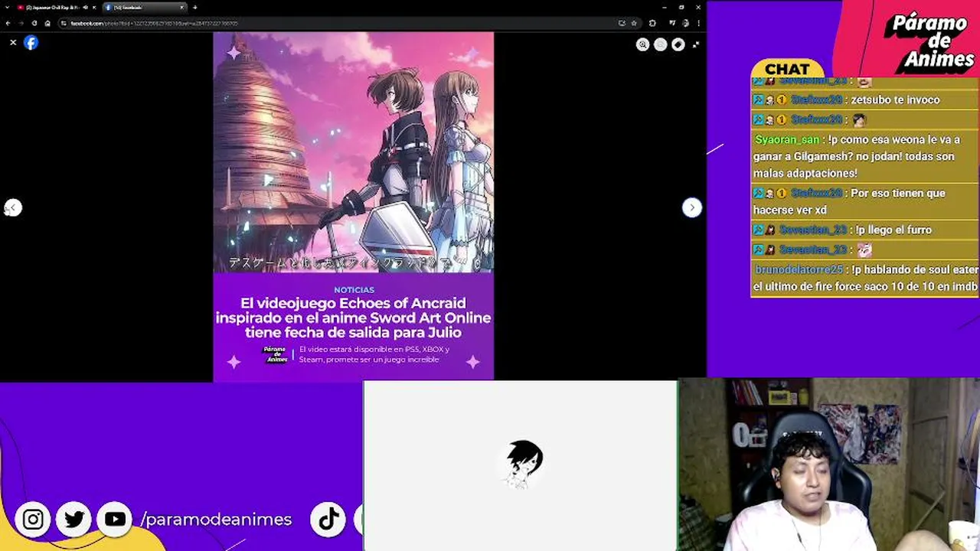Click the Sword Art Online news image
Screen dimensions: 980x551
(354, 152)
